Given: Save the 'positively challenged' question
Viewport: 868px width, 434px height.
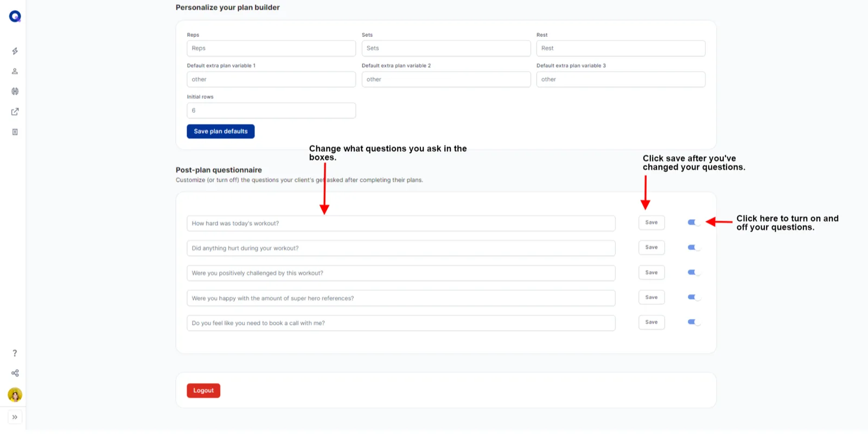Looking at the screenshot, I should pos(652,272).
